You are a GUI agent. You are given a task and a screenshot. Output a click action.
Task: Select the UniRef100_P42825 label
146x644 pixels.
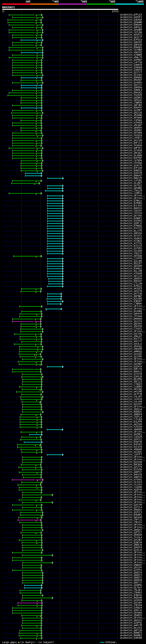(x=131, y=95)
